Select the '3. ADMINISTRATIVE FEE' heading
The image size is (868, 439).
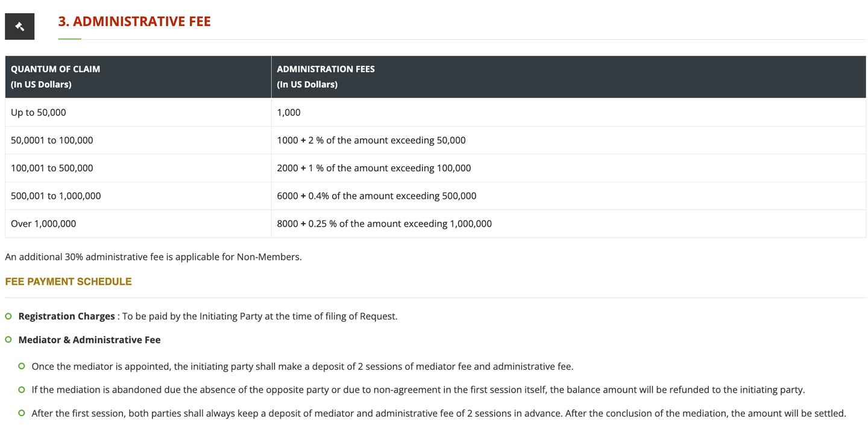coord(134,22)
